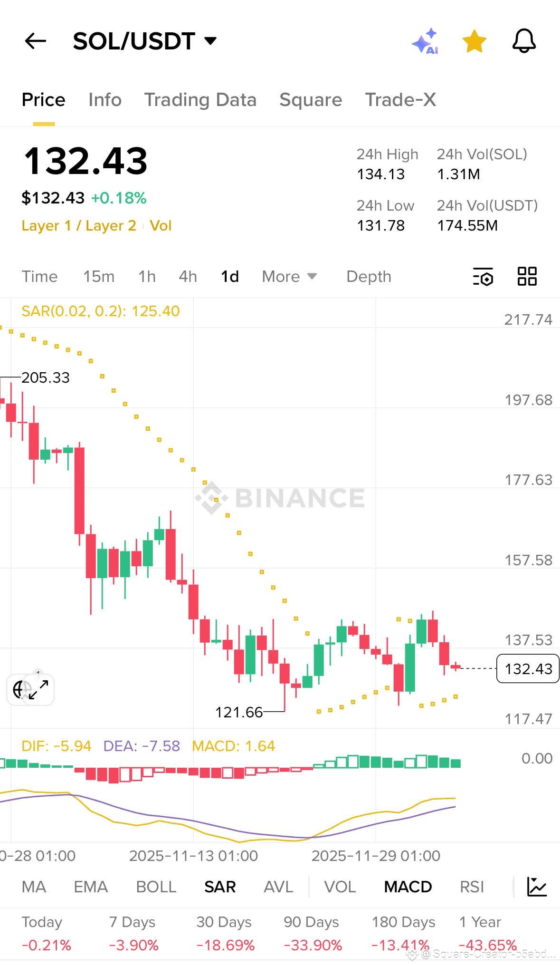Image resolution: width=560 pixels, height=966 pixels.
Task: Switch to the Price tab
Action: pyautogui.click(x=44, y=100)
